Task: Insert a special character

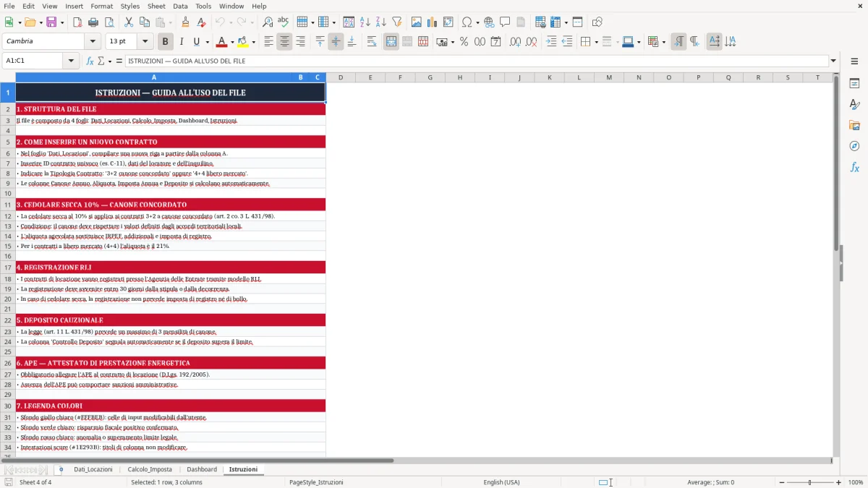Action: point(467,22)
